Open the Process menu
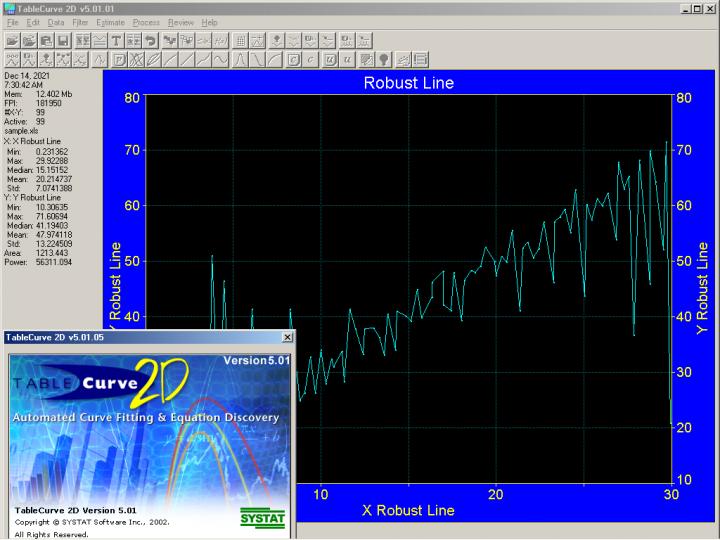Image resolution: width=720 pixels, height=540 pixels. pyautogui.click(x=146, y=22)
